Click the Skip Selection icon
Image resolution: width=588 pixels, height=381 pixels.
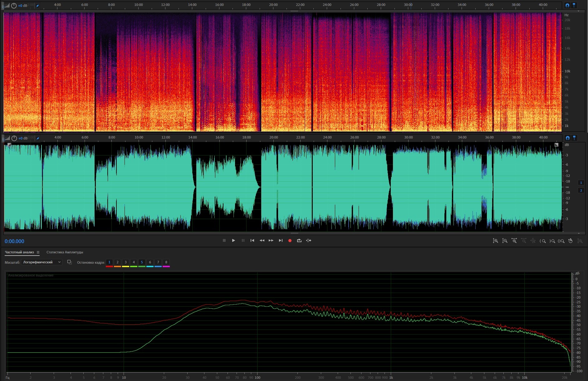pyautogui.click(x=309, y=241)
